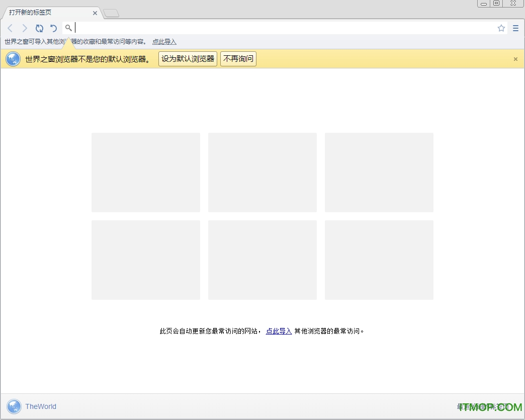Click the bottom-middle thumbnail tile
This screenshot has width=525, height=420.
coord(262,260)
